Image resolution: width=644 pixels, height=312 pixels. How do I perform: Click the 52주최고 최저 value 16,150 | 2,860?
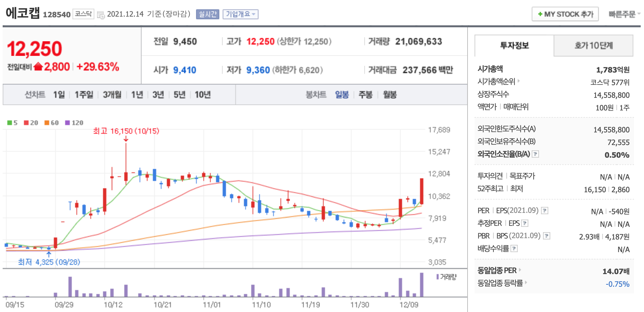click(607, 190)
